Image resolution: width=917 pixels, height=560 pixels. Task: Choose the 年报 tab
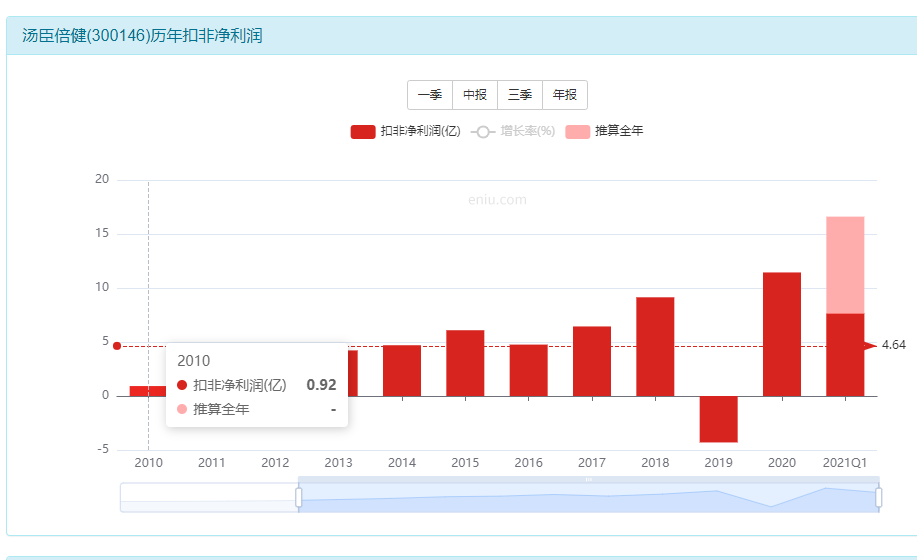pyautogui.click(x=565, y=95)
